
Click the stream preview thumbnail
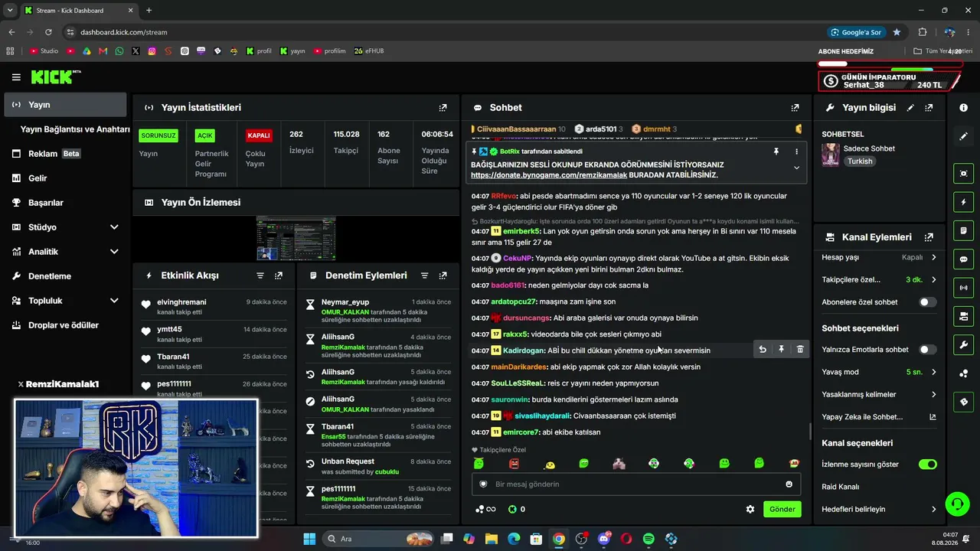pyautogui.click(x=296, y=239)
